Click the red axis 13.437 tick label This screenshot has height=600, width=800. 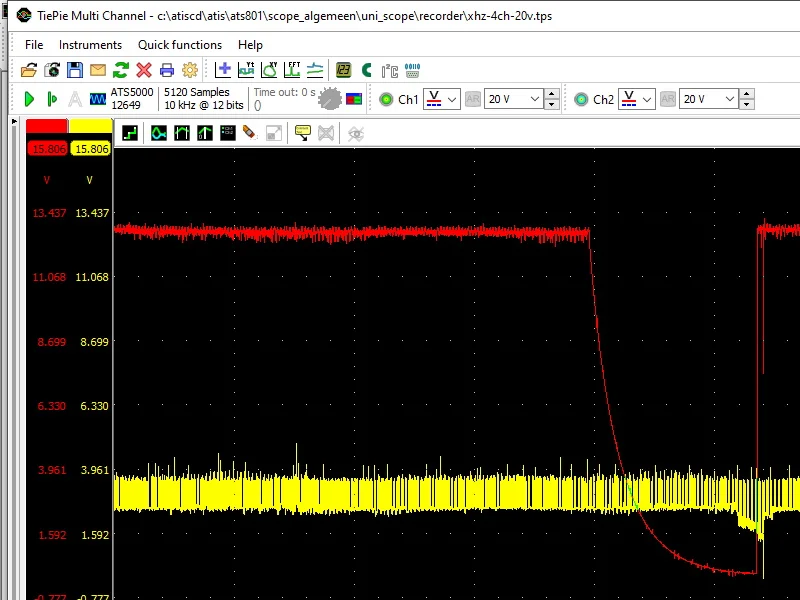click(x=49, y=213)
